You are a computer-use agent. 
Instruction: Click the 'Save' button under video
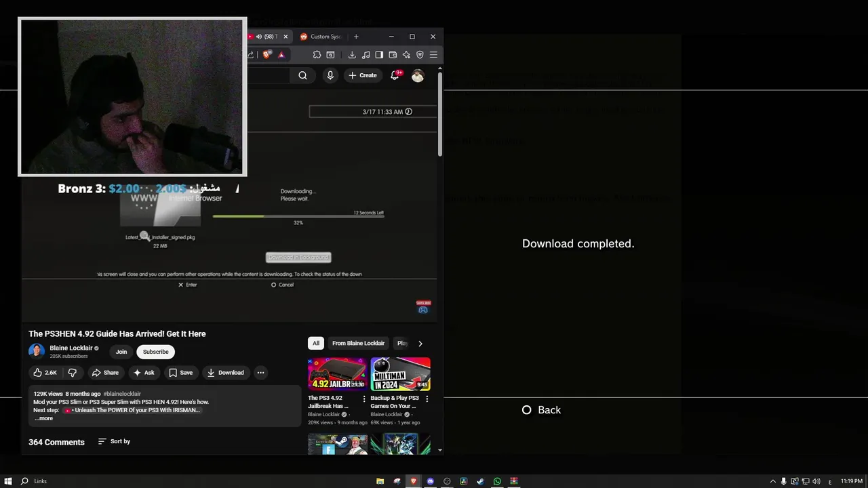(180, 372)
